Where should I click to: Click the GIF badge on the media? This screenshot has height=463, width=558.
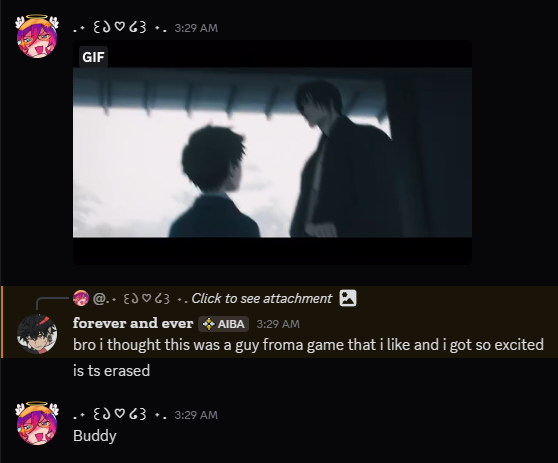pyautogui.click(x=93, y=57)
